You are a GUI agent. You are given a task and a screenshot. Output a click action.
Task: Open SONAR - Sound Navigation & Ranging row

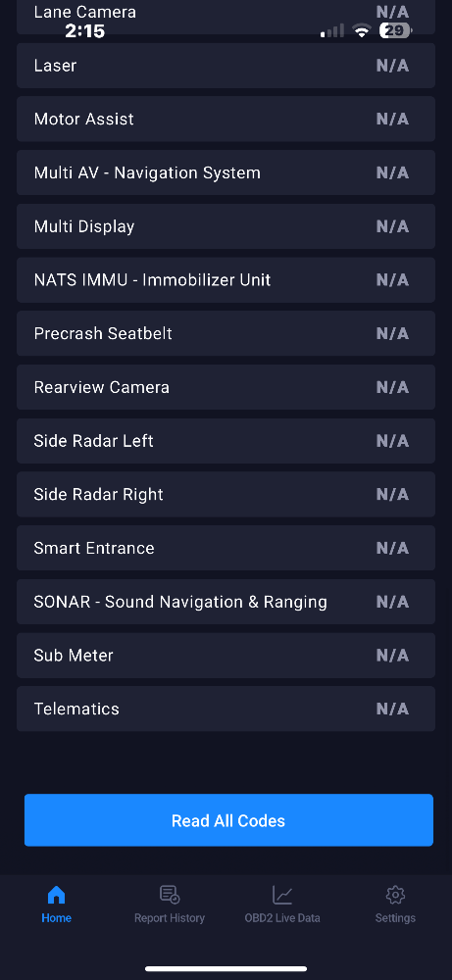226,602
